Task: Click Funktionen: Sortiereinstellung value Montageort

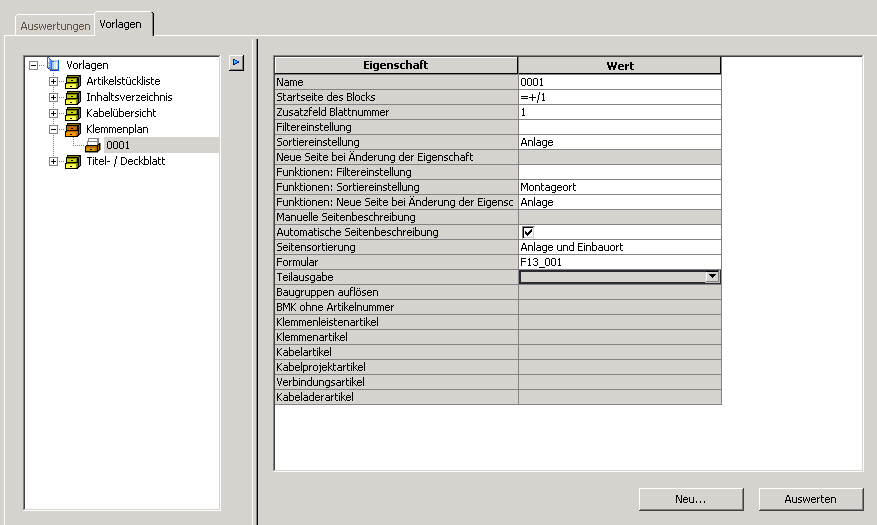Action: [x=619, y=187]
